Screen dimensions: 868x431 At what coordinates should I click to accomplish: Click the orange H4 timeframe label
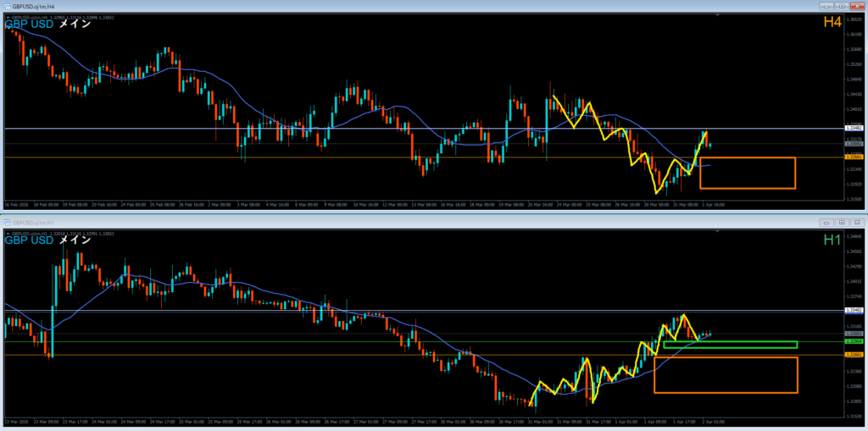click(x=832, y=23)
